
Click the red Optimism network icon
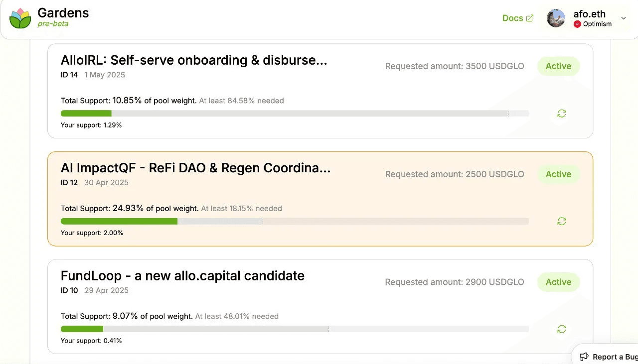[577, 24]
